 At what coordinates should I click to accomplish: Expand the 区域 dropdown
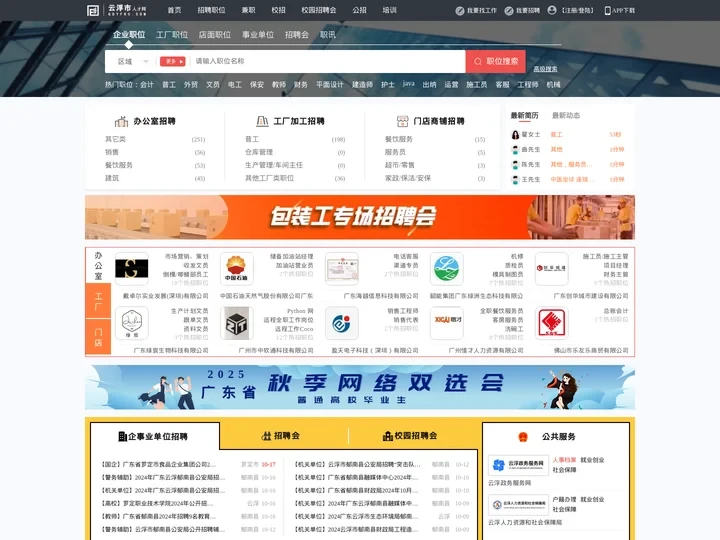(133, 62)
